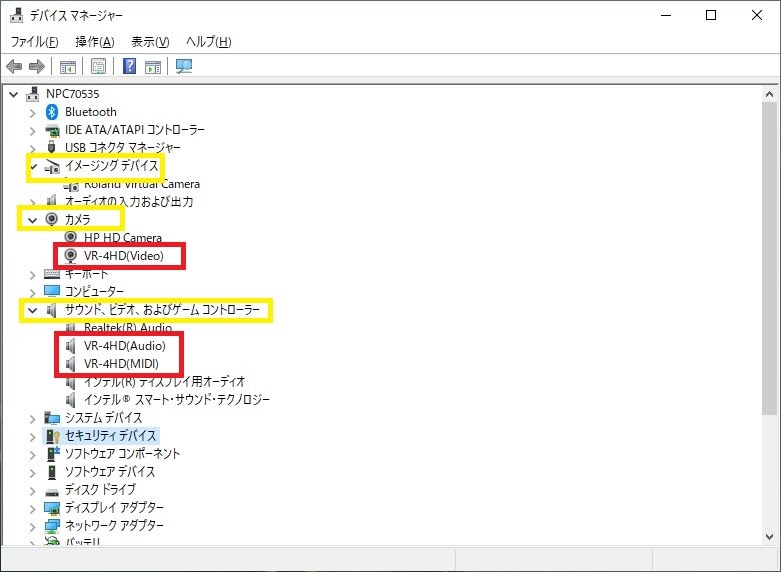This screenshot has width=781, height=572.
Task: Select the Realtek(R) Audio device
Action: pos(128,328)
